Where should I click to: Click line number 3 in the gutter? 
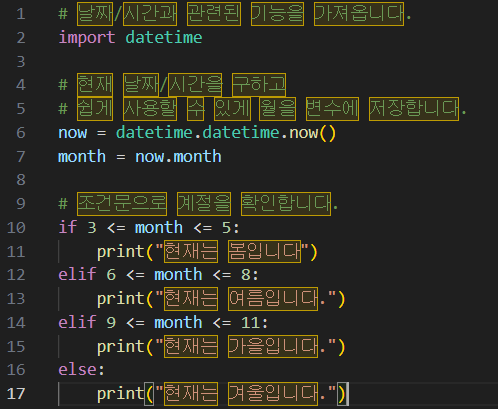point(21,62)
